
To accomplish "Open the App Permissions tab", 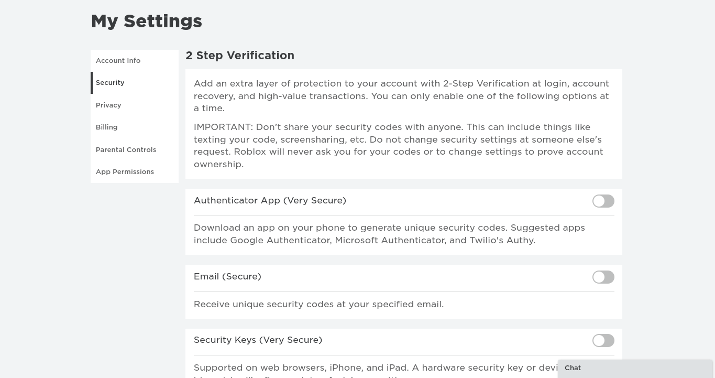I will (x=135, y=171).
